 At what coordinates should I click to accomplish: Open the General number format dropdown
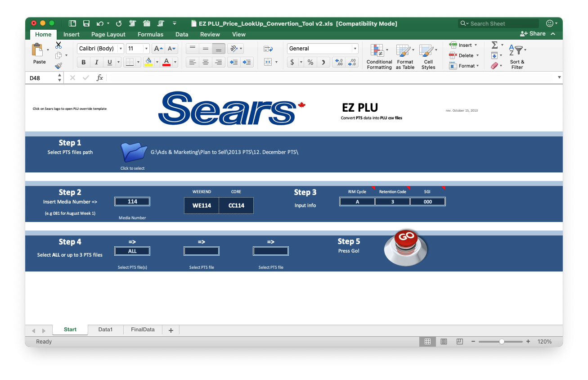click(355, 49)
